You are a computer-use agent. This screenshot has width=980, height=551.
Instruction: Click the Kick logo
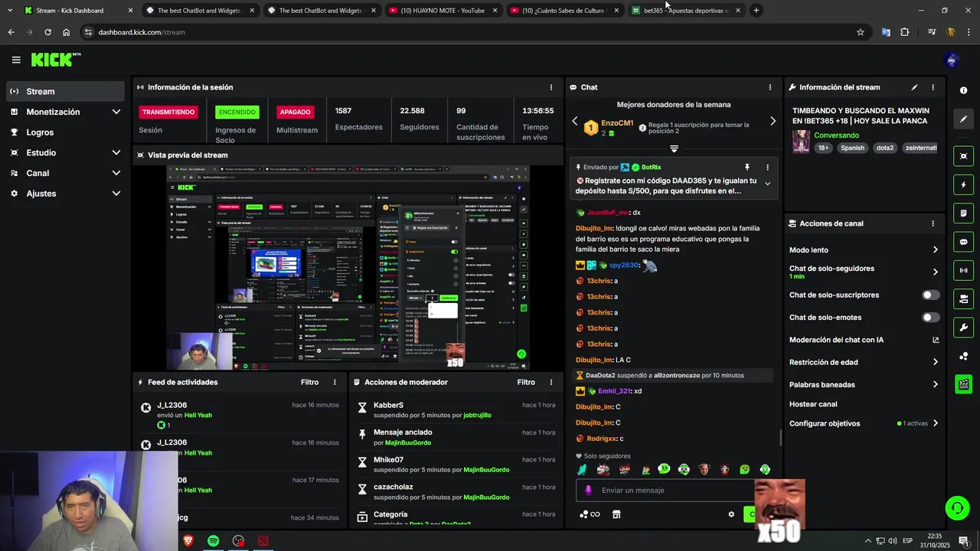56,60
